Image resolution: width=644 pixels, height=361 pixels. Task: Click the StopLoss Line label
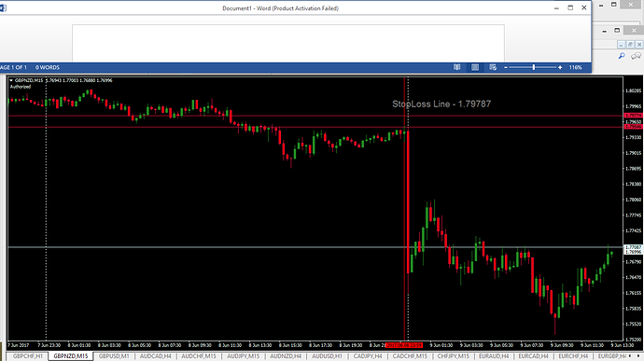click(441, 104)
